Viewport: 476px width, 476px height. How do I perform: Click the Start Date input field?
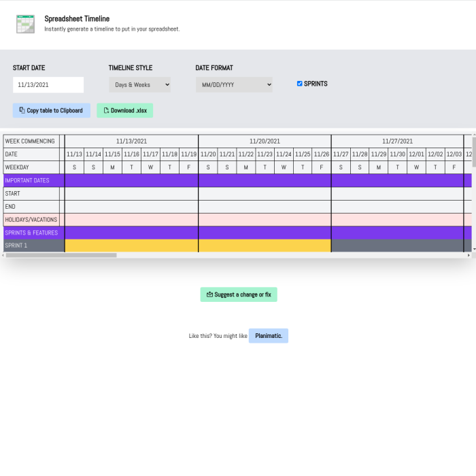click(48, 85)
